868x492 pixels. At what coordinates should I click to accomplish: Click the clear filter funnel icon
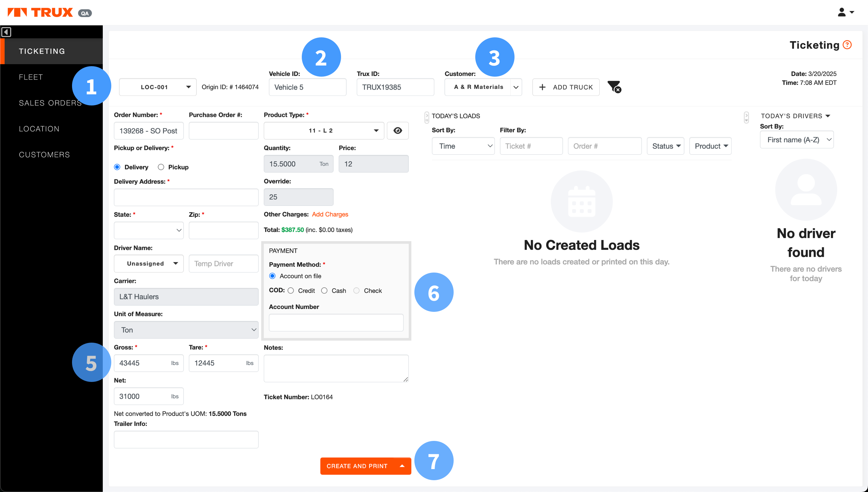[614, 87]
